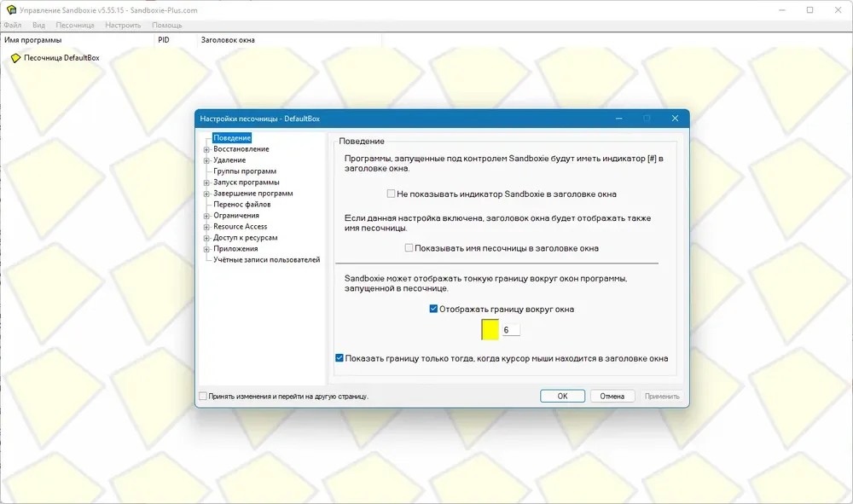Click the Отмена button
853x504 pixels.
pos(612,397)
